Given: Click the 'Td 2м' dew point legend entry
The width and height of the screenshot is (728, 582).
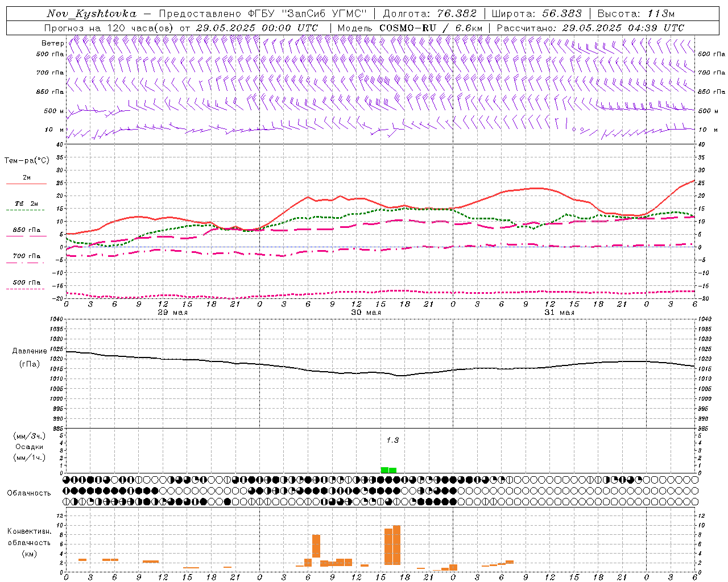Looking at the screenshot, I should [26, 203].
